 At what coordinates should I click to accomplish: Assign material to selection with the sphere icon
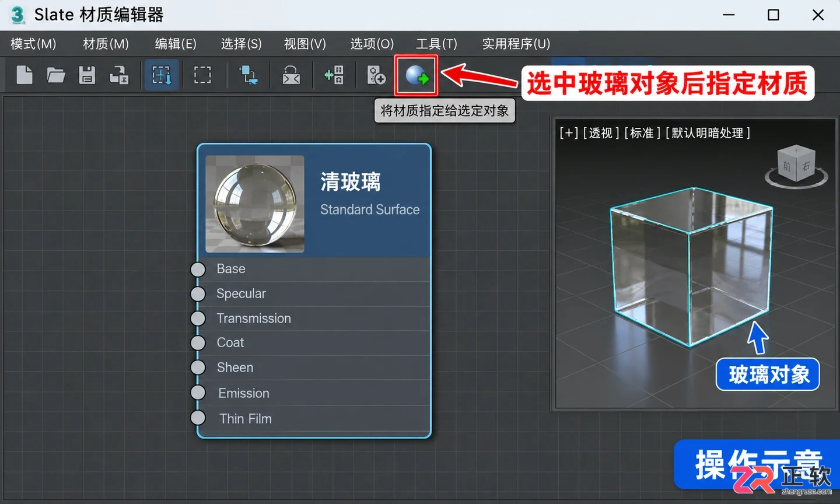(x=416, y=75)
